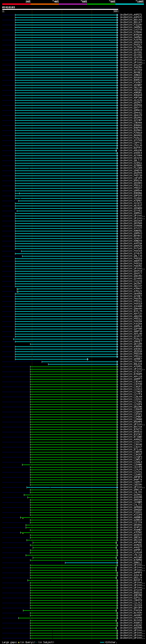Open the UniRef100_B8YNY2 entry
The width and height of the screenshot is (146, 644).
point(131,236)
